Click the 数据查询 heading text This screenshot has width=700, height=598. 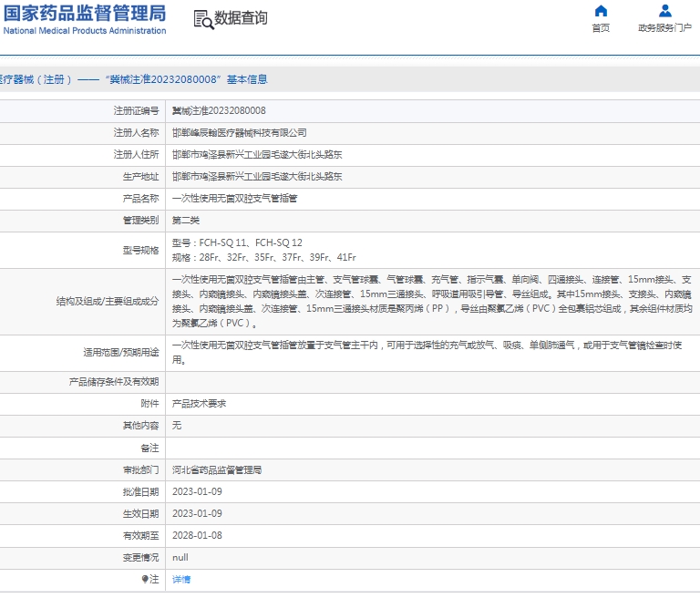[x=241, y=19]
